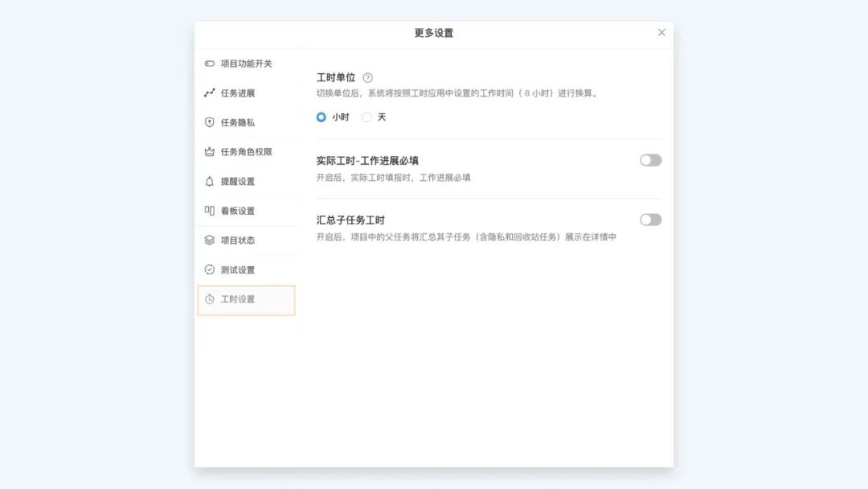
Task: Close the 更多设置 dialog
Action: point(661,32)
